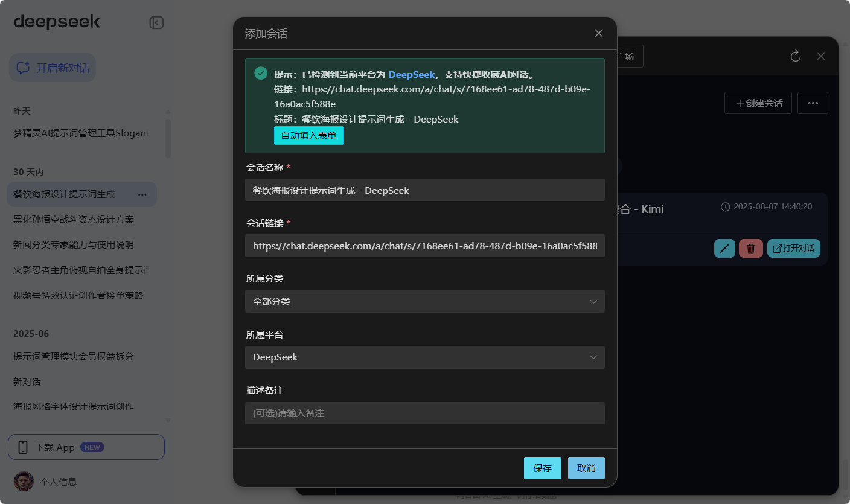This screenshot has height=504, width=850.
Task: Open the 火影忍者主角俯视自拍 chat
Action: (80, 270)
